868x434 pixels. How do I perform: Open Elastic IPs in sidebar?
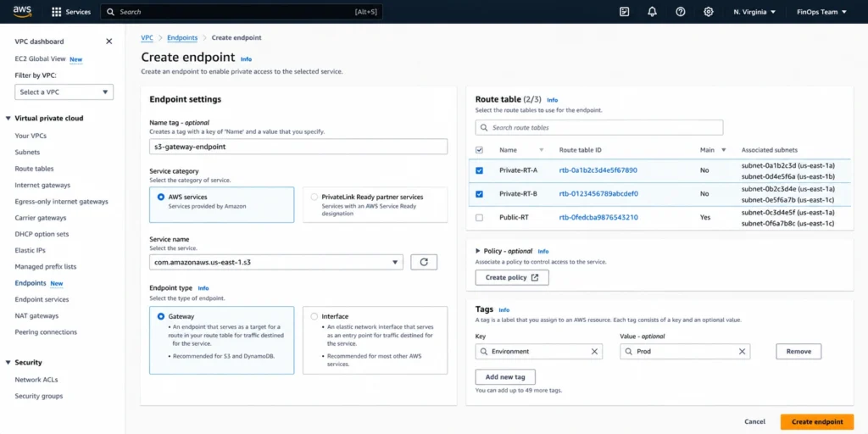point(30,251)
